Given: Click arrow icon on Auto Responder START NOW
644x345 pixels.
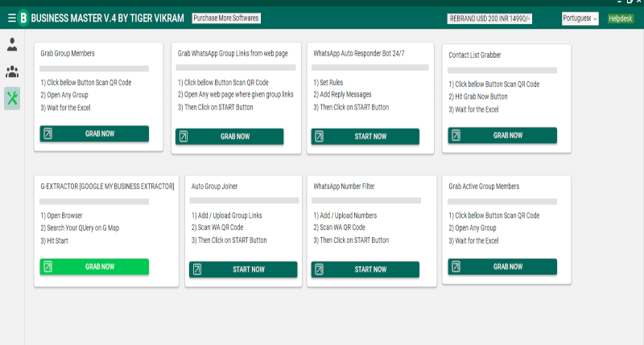Looking at the screenshot, I should pyautogui.click(x=320, y=136).
